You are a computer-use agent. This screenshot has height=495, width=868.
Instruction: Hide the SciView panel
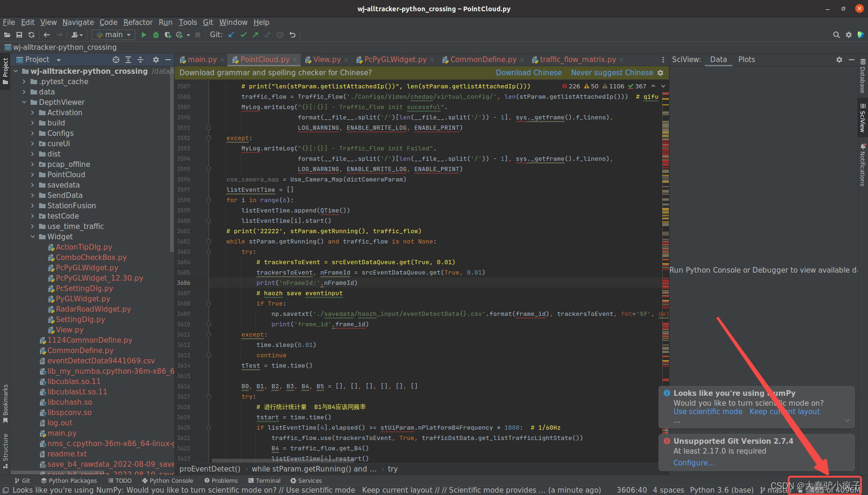[852, 60]
